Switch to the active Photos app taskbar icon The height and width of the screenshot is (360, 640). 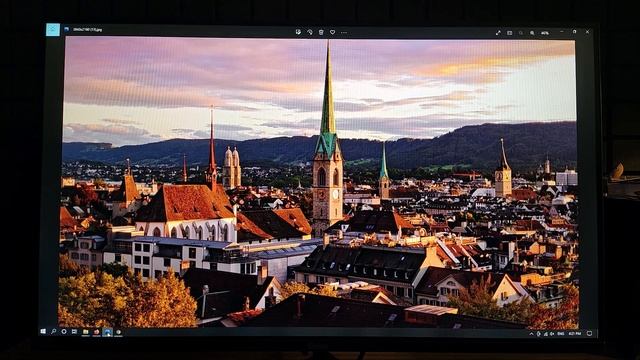pos(107,332)
